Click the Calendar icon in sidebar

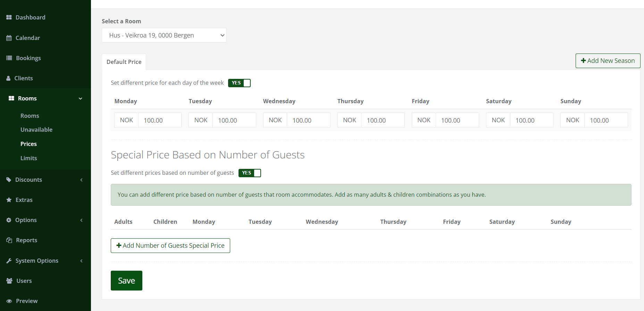click(x=9, y=38)
